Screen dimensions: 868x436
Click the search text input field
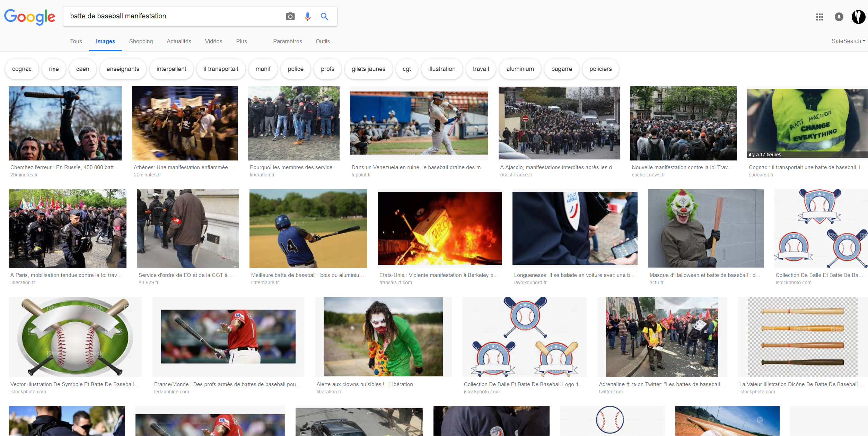[x=173, y=16]
